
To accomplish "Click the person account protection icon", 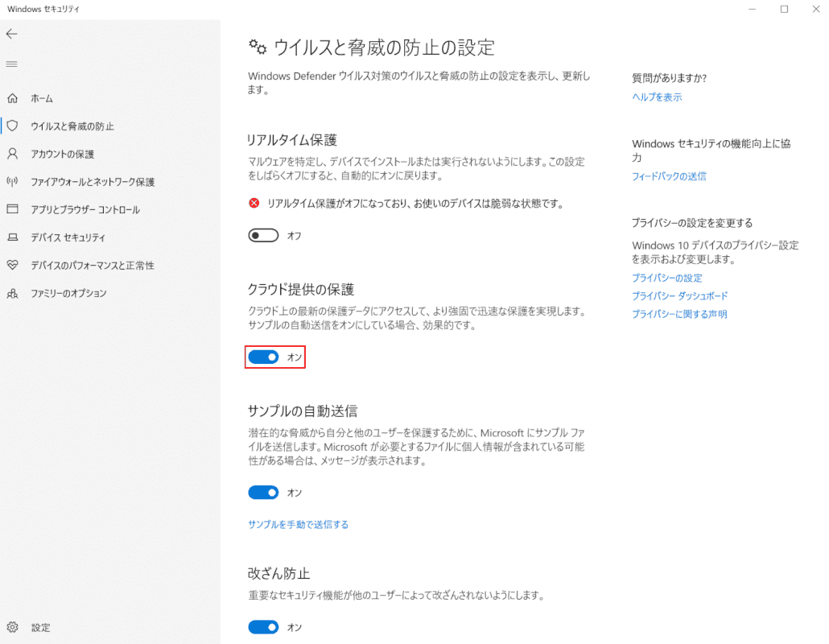I will (x=12, y=154).
